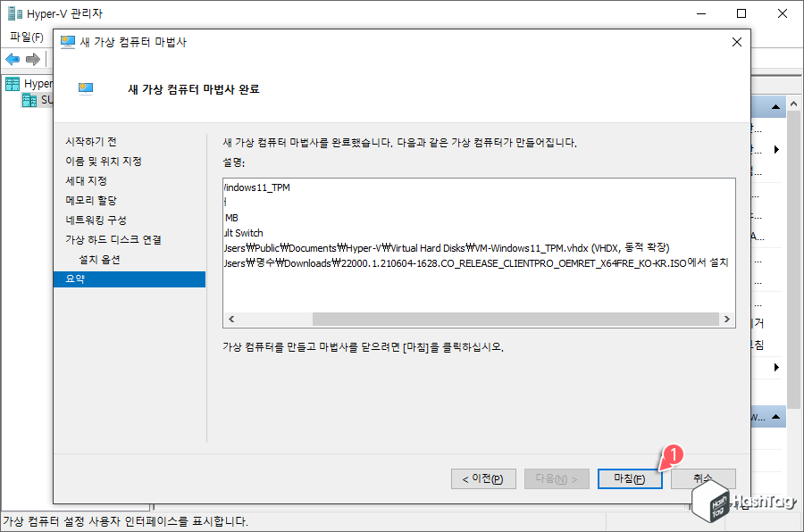Select the server node icon in the tree
This screenshot has width=804, height=532.
click(x=29, y=100)
